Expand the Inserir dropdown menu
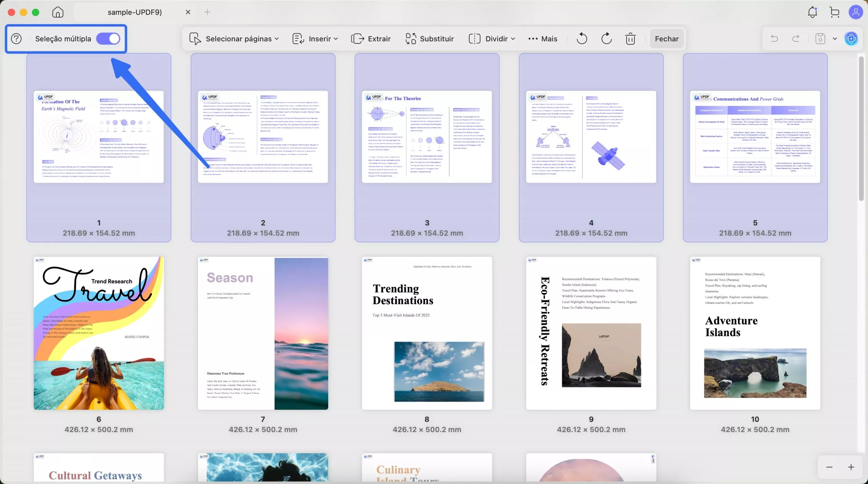Viewport: 868px width, 484px height. [x=315, y=39]
